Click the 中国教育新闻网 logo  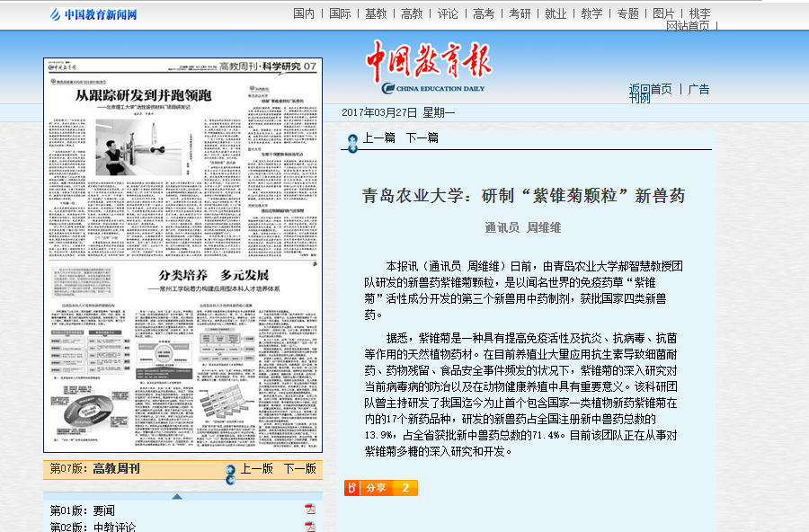[93, 14]
